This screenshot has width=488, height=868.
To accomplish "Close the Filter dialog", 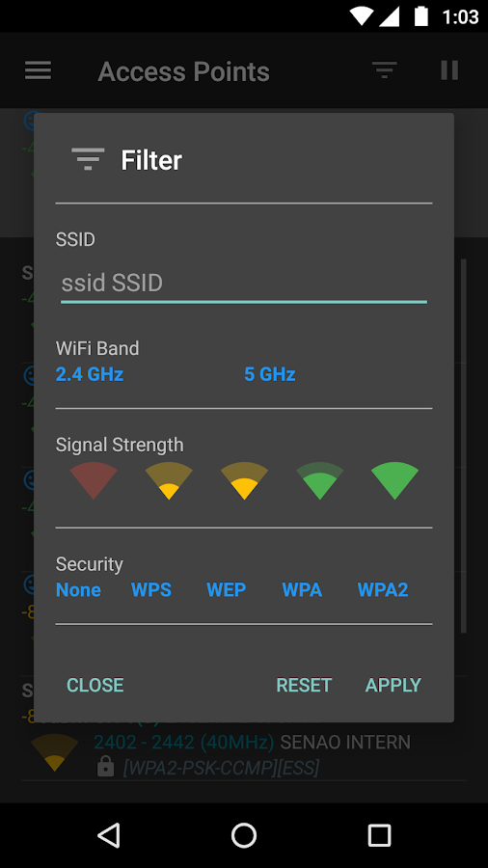I will tap(95, 686).
